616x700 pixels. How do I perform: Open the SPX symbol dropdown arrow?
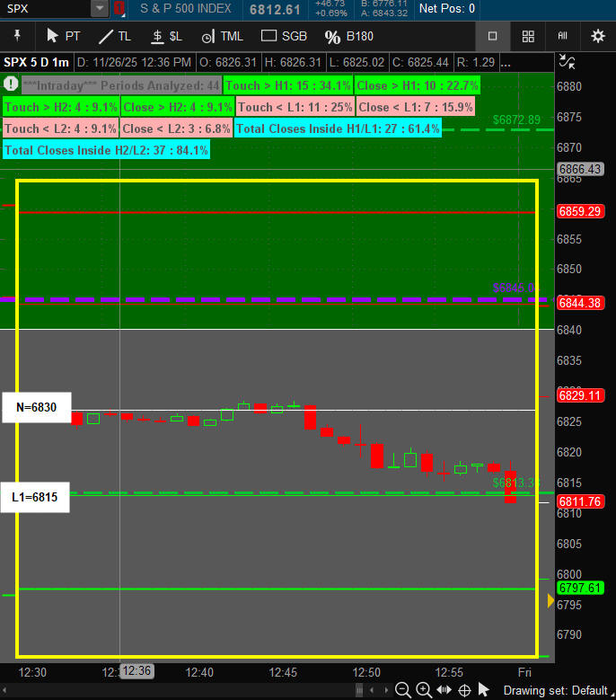[99, 9]
